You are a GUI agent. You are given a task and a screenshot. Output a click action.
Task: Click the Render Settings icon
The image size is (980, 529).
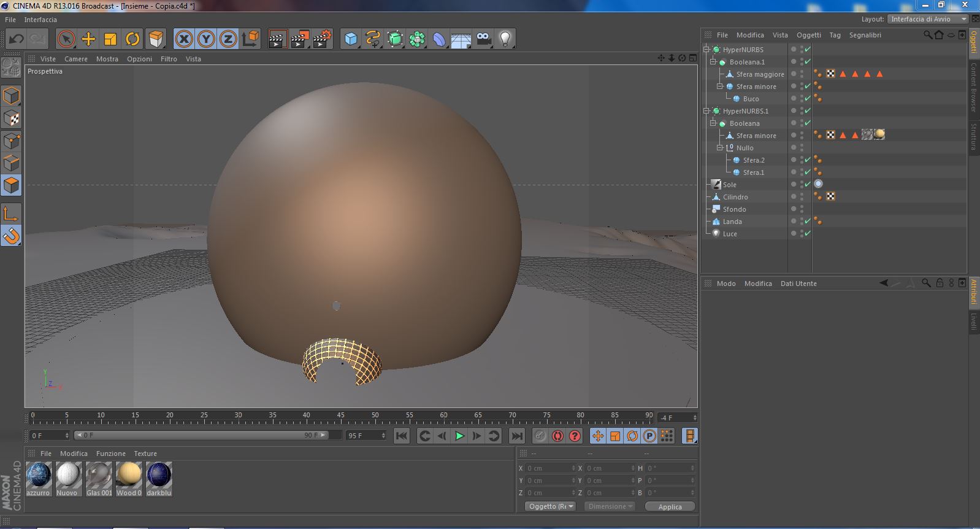(x=322, y=39)
